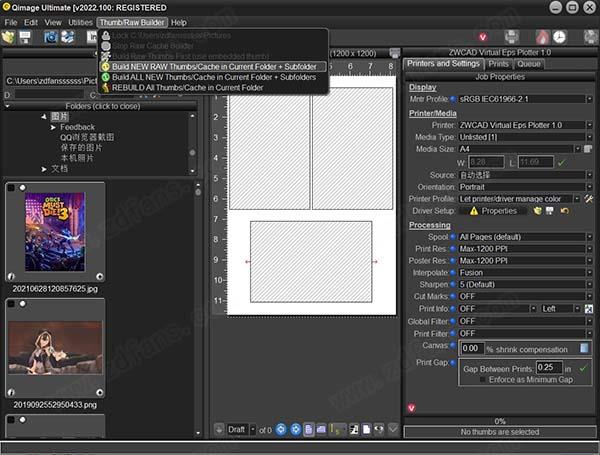Open the Media Type Unlisted dropdown
Image resolution: width=600 pixels, height=455 pixels.
pos(589,137)
